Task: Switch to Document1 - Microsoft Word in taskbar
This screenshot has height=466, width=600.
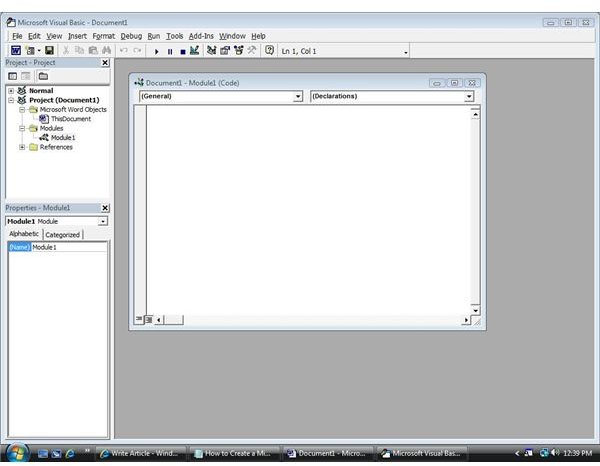Action: click(x=328, y=453)
